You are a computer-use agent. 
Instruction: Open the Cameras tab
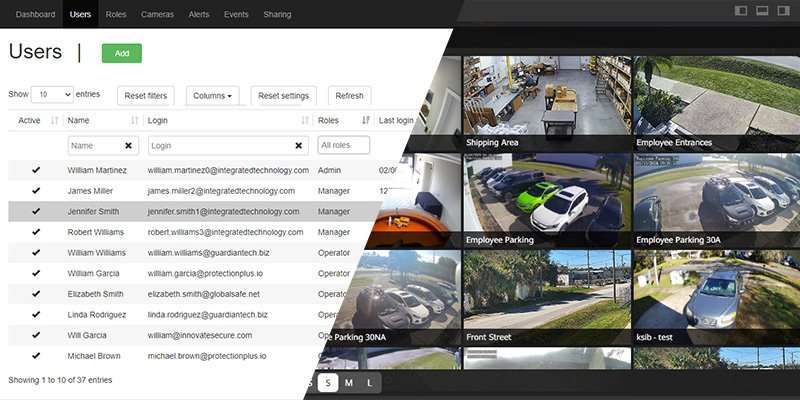point(157,14)
